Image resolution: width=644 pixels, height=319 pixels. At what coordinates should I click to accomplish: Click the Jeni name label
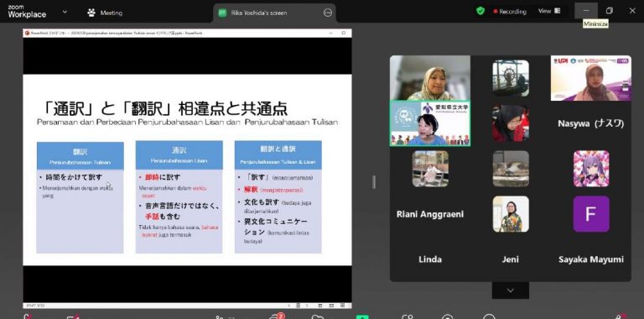point(511,259)
